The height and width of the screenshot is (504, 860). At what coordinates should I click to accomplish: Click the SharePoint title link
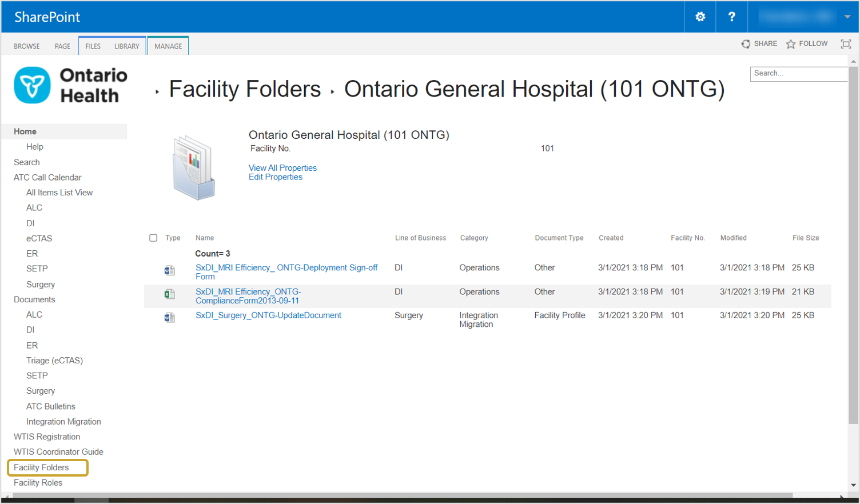click(47, 17)
